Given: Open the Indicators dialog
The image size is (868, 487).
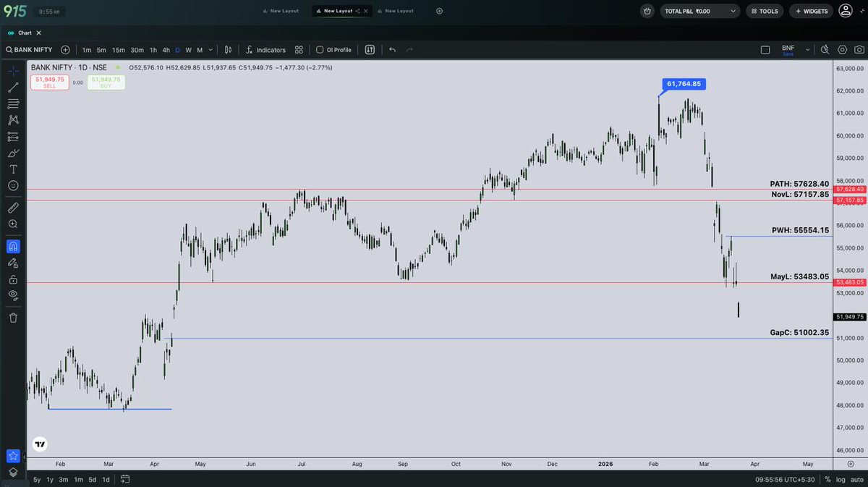Looking at the screenshot, I should click(x=265, y=50).
